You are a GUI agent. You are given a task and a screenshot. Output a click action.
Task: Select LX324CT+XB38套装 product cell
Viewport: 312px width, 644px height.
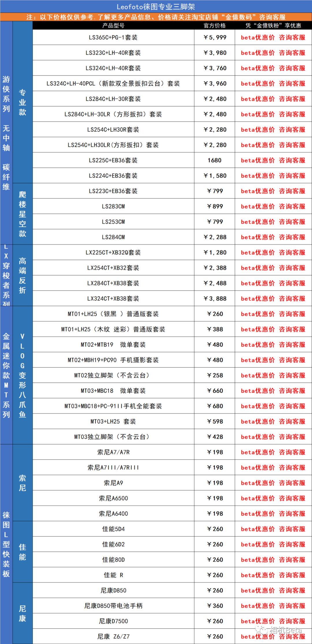(x=113, y=298)
